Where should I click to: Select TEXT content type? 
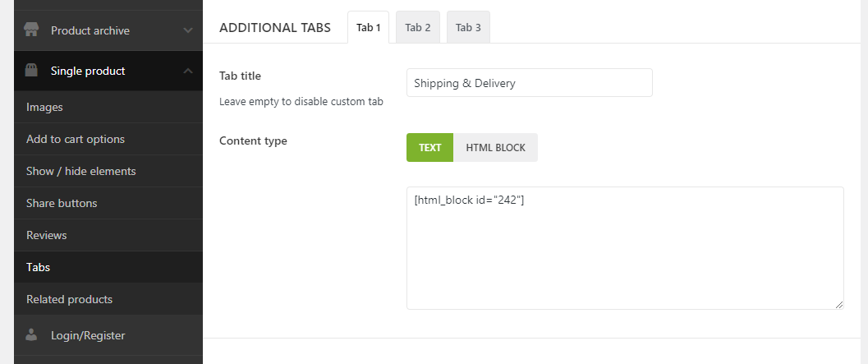click(x=429, y=148)
